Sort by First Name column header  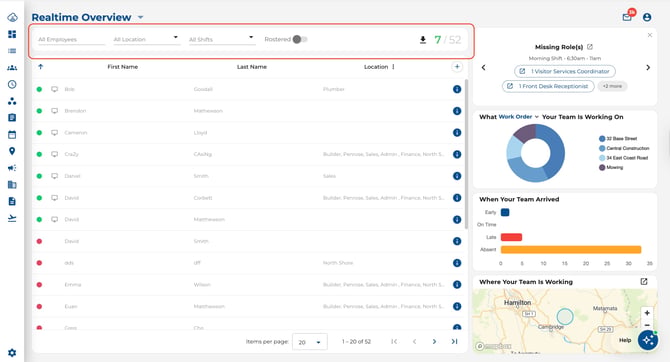point(123,67)
